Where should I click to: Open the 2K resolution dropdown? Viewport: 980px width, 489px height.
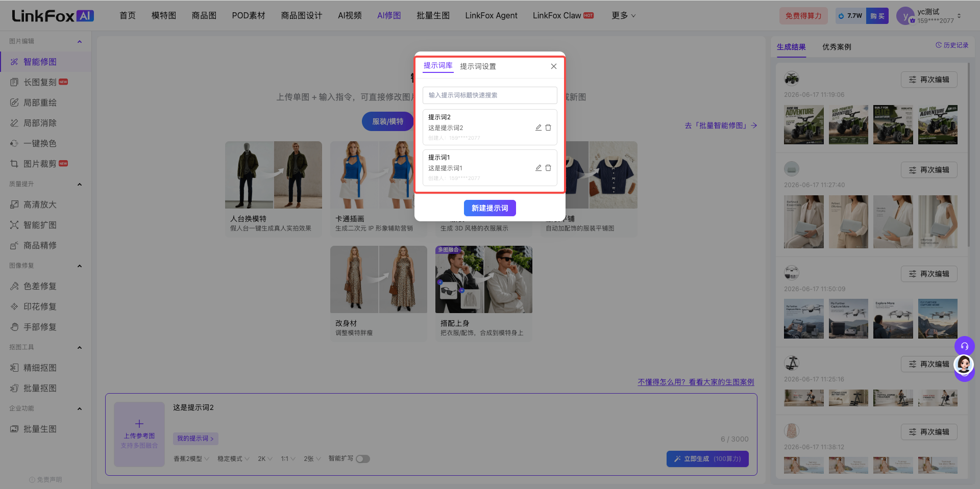[265, 459]
